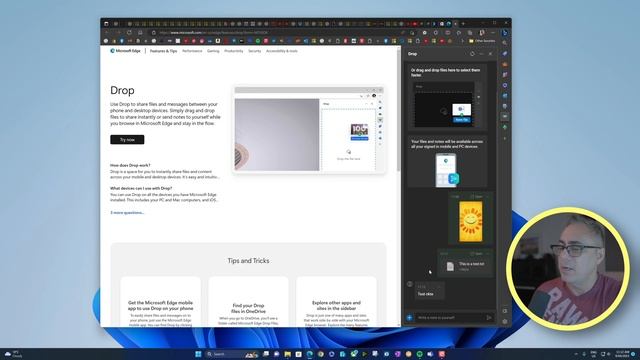640x360 pixels.
Task: Open the Performance menu item
Action: 192,51
